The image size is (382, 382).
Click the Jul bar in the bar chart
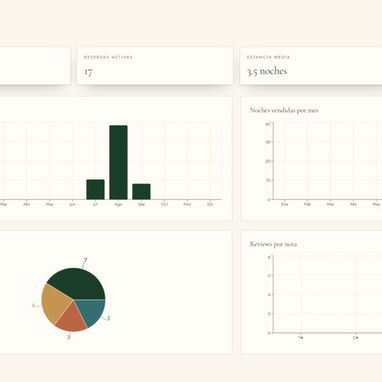(x=95, y=189)
